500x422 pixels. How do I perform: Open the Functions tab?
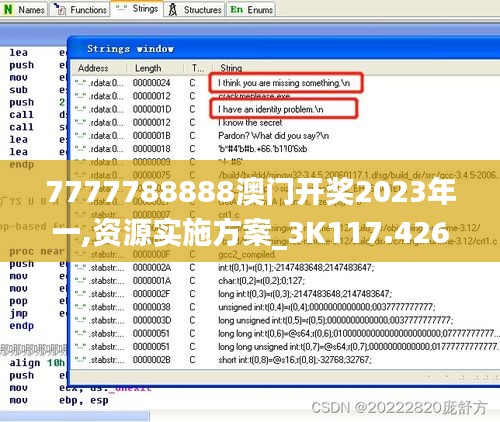pos(80,9)
